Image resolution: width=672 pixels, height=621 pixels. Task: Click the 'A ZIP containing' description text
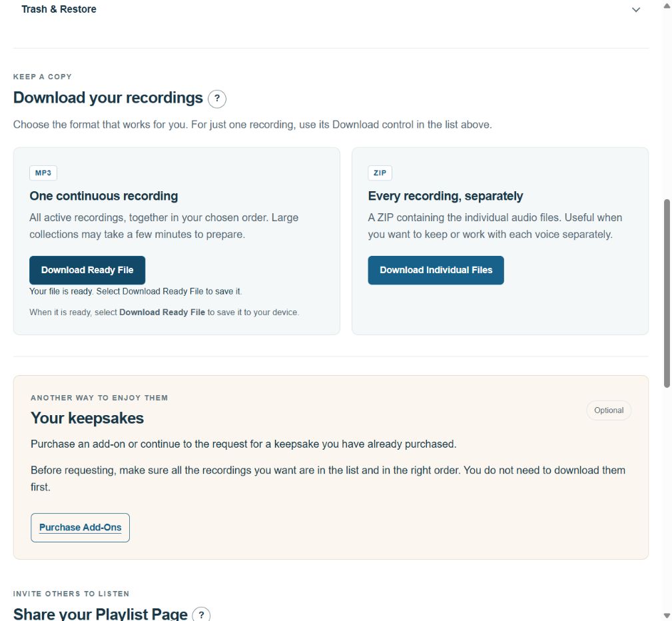pos(495,226)
